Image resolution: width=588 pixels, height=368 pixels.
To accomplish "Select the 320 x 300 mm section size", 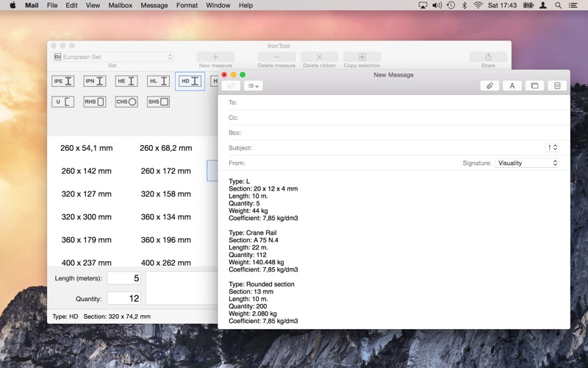I will point(87,217).
